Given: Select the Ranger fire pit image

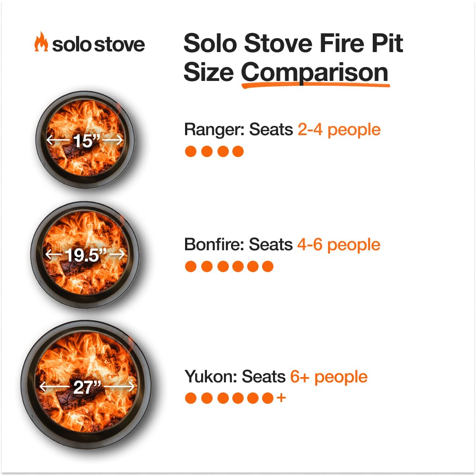Looking at the screenshot, I should tap(85, 140).
